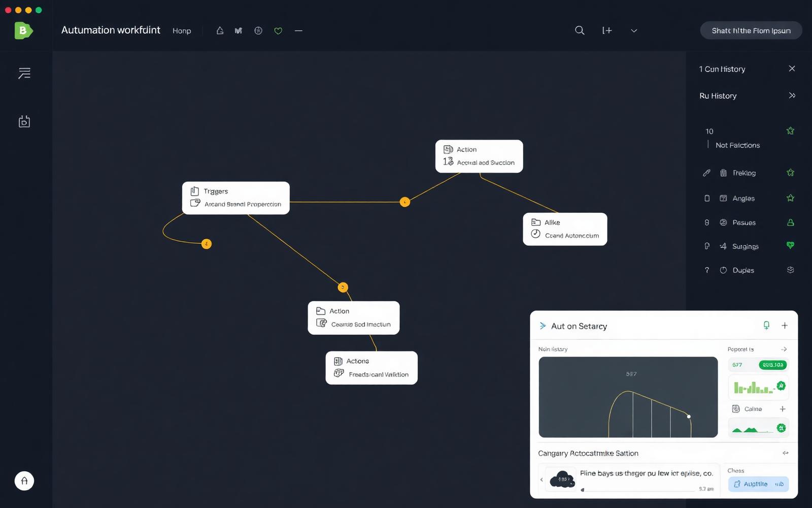The image size is (812, 508).
Task: Toggle green heart on Surgings row
Action: point(790,246)
